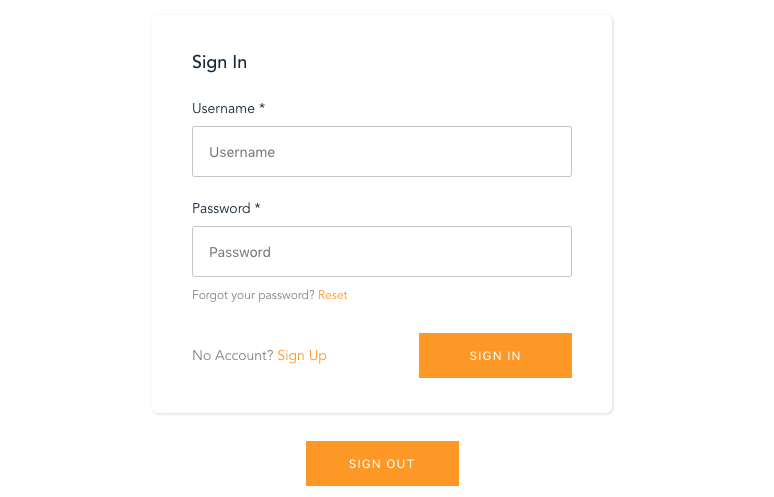Focus the Password input field
Screen dimensions: 774x497
381,252
